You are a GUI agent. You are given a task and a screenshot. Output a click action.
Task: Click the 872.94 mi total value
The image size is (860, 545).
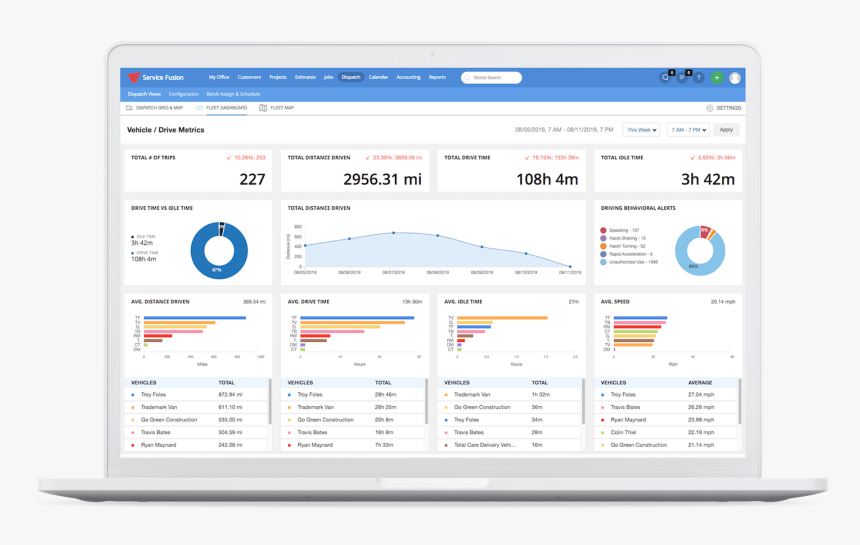[230, 395]
